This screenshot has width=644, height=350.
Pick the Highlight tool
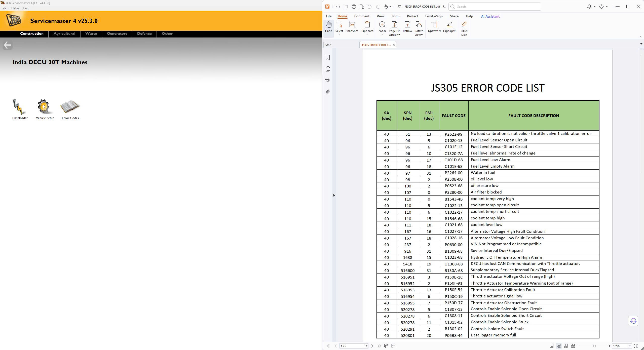449,27
